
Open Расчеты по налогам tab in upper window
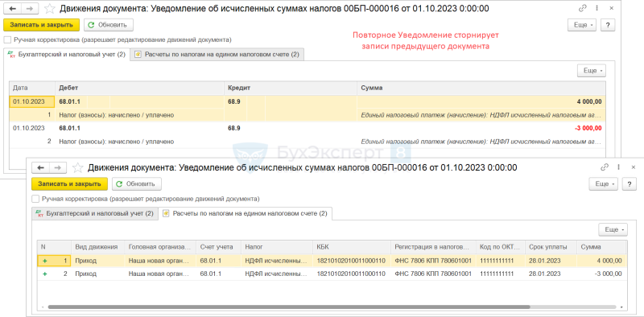coord(217,54)
